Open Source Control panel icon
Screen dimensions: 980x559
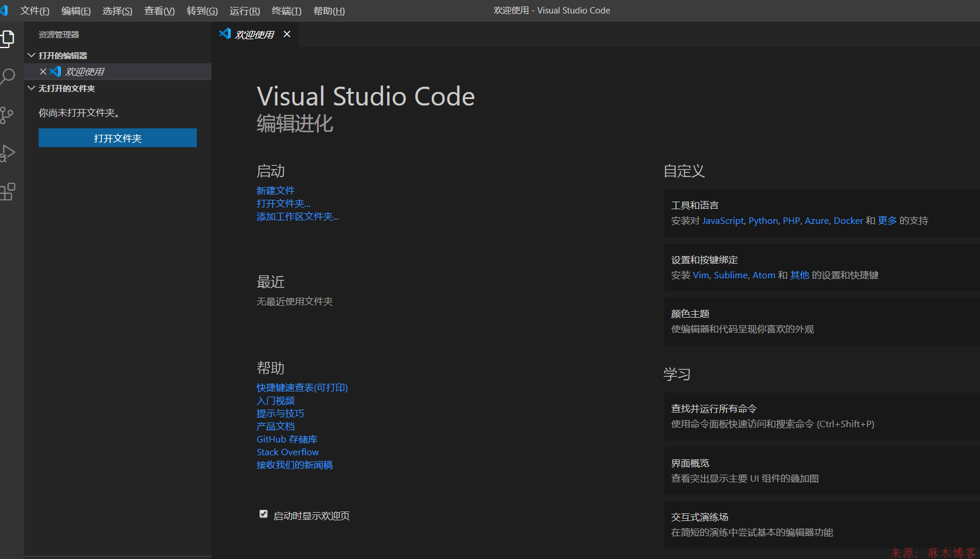[x=9, y=115]
